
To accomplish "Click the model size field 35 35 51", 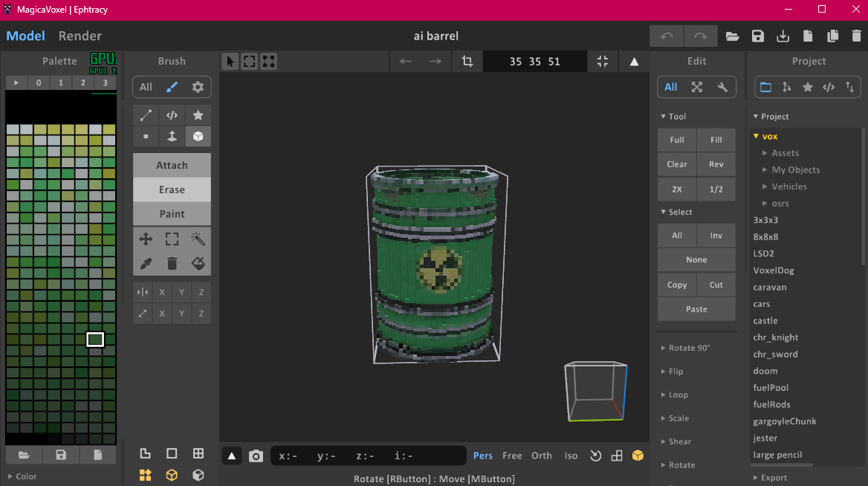I will 535,62.
